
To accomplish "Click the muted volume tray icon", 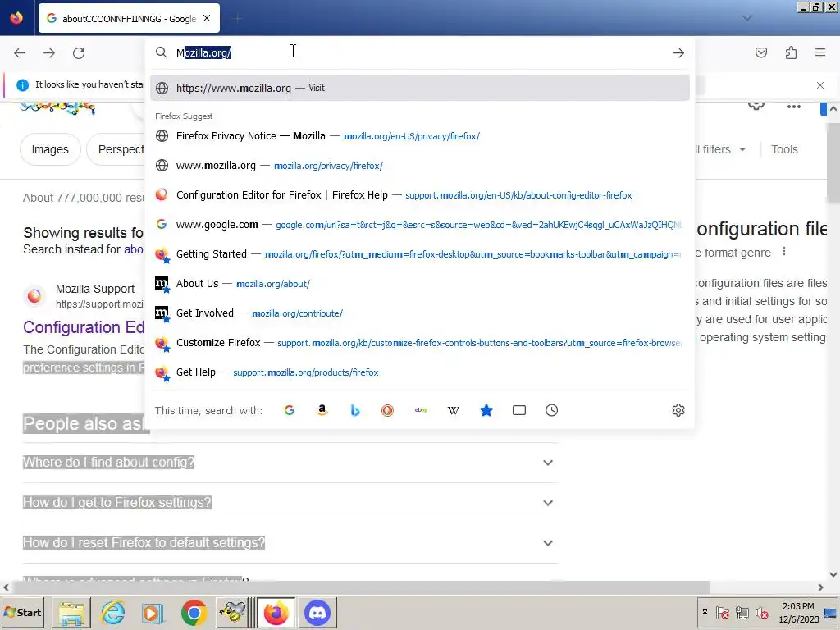I will click(x=761, y=612).
